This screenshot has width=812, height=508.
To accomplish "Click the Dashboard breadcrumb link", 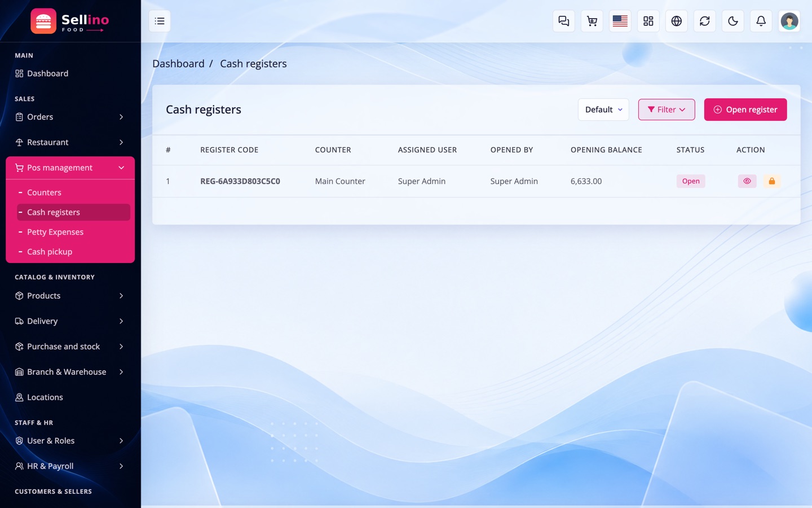I will [x=178, y=64].
